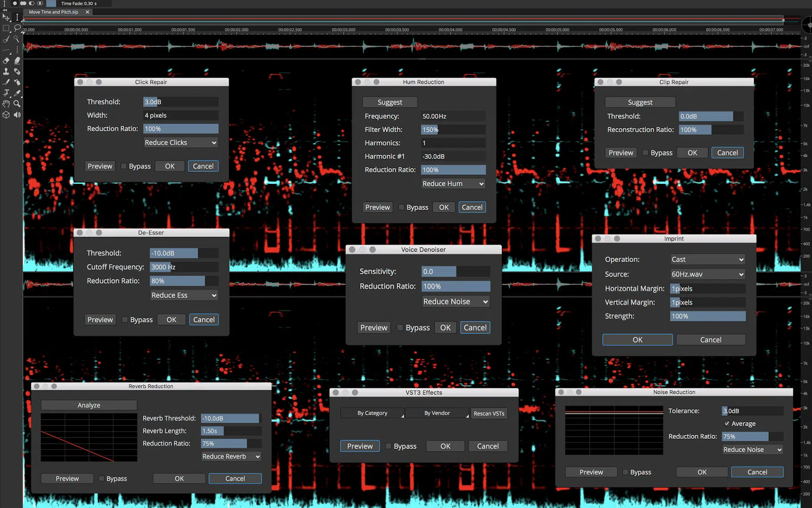Image resolution: width=812 pixels, height=508 pixels.
Task: Choose the New Selection mode icon
Action: click(x=15, y=3)
